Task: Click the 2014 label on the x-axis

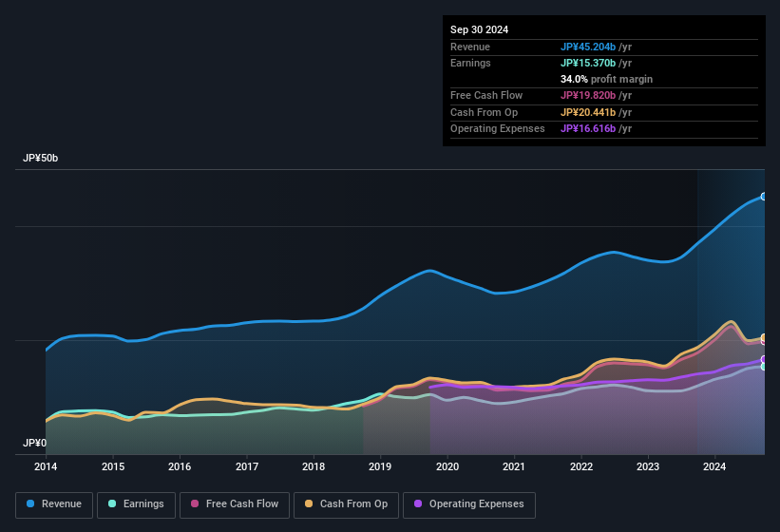Action: click(46, 466)
